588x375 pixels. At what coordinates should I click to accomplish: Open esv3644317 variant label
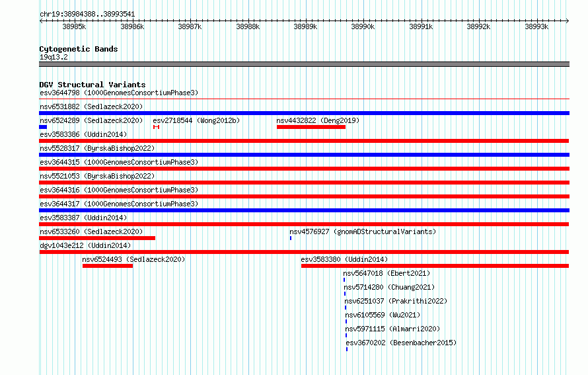tap(119, 204)
